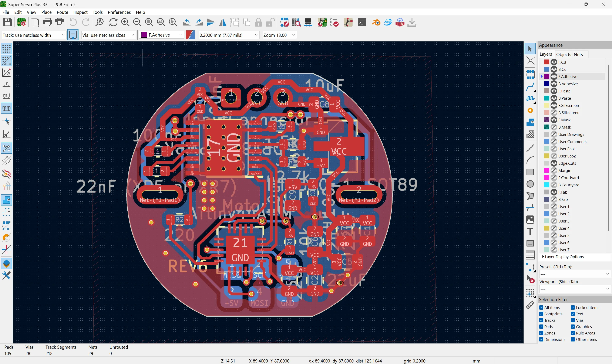Screen dimensions: 612x364
Task: Click the Zoom Out icon
Action: point(137,22)
